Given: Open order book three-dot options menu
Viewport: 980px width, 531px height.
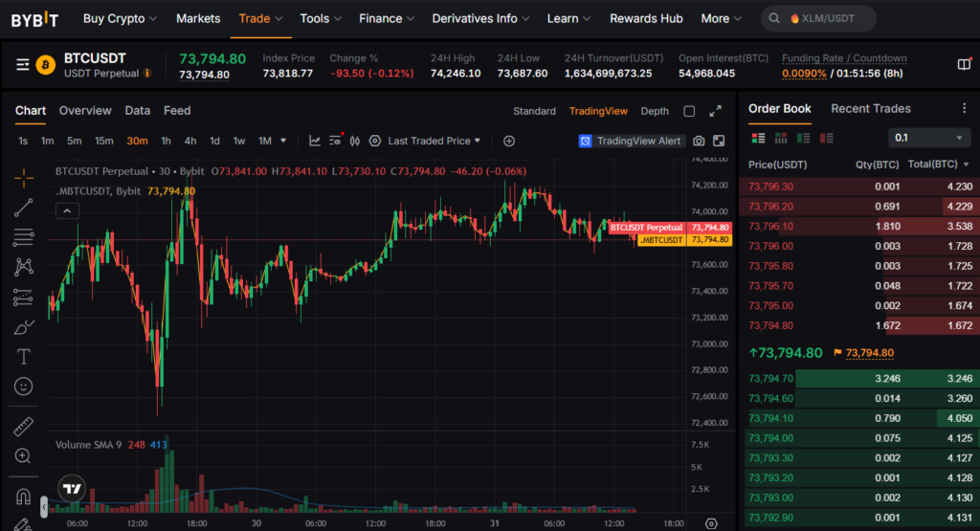Looking at the screenshot, I should [965, 109].
